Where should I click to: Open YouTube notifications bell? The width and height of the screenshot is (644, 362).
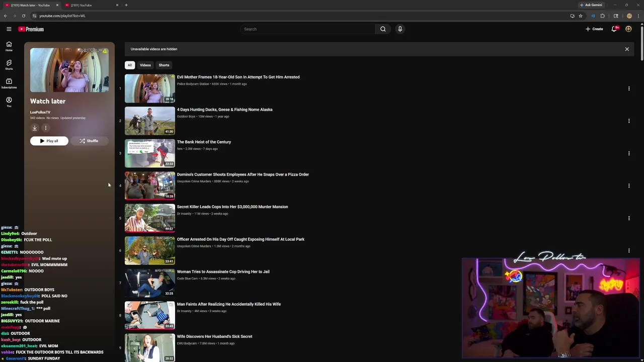pos(614,29)
